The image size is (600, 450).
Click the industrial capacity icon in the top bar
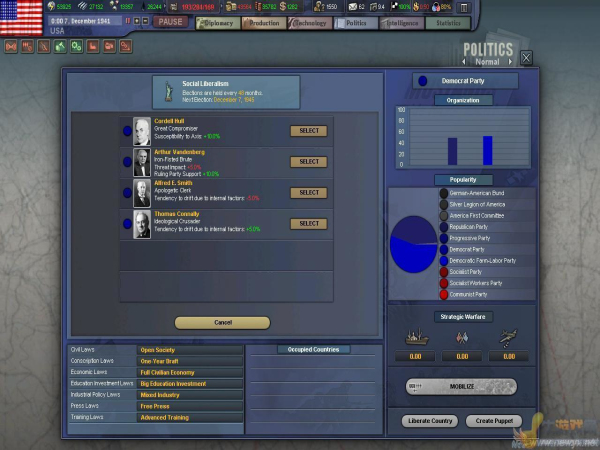174,7
